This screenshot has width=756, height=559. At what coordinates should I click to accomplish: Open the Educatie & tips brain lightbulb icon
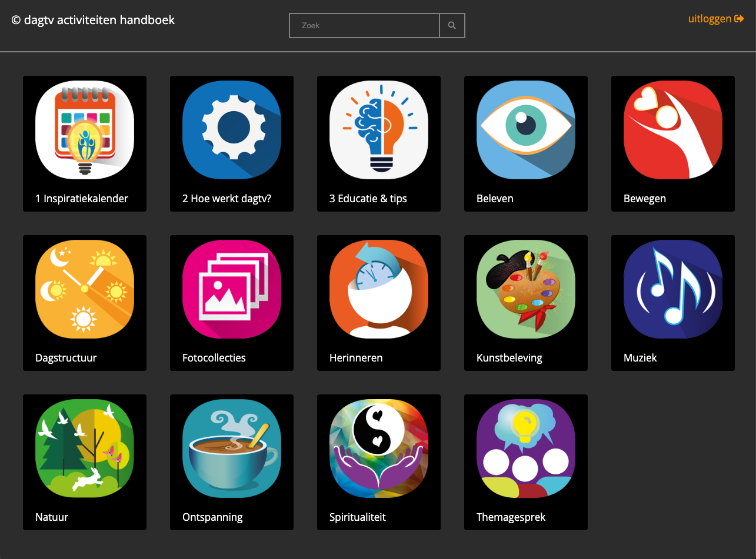tap(379, 130)
